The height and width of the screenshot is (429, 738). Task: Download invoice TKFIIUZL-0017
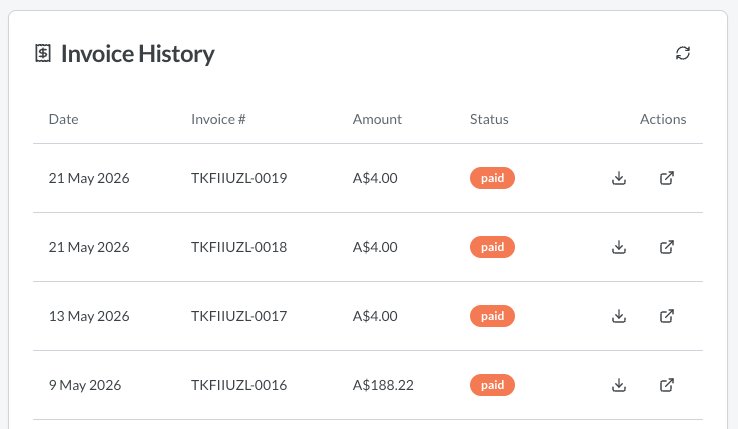[x=618, y=316]
